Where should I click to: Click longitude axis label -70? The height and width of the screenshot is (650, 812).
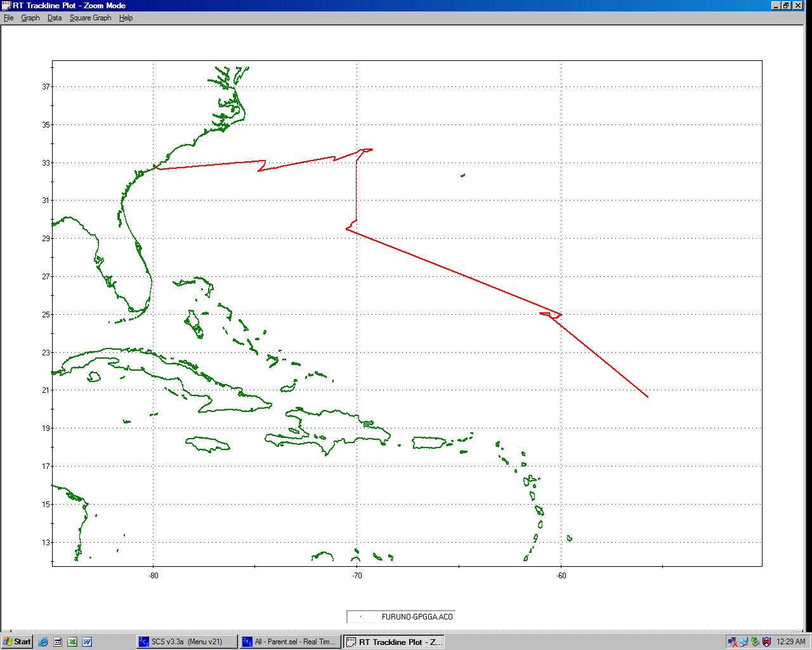[x=357, y=576]
